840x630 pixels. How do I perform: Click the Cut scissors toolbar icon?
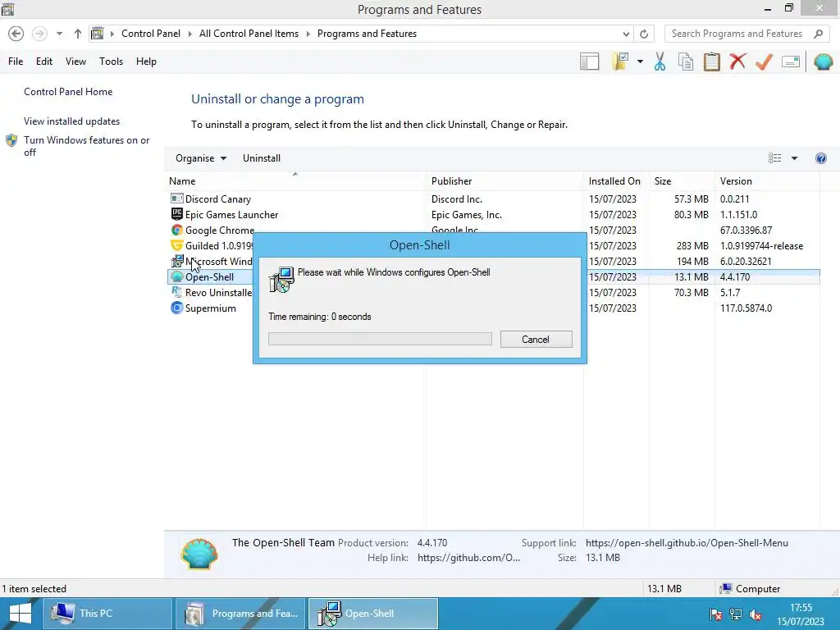[x=660, y=62]
